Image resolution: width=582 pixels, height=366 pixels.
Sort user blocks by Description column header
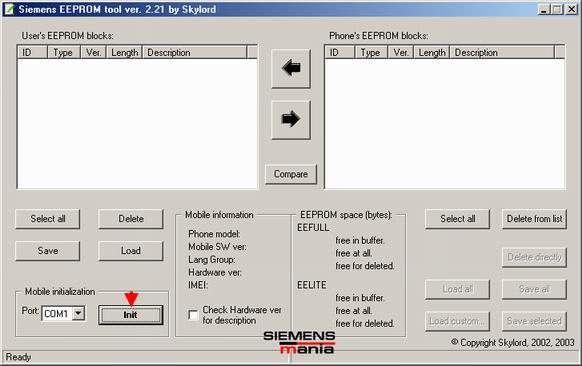click(195, 52)
